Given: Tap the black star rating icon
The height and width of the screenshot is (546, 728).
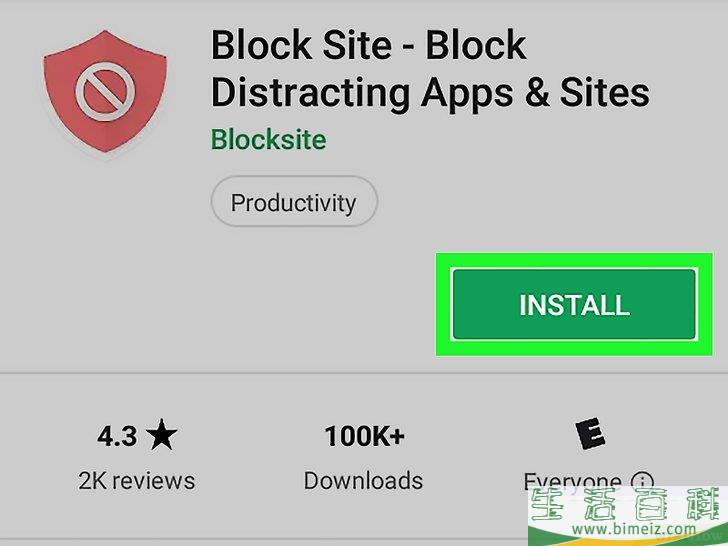Looking at the screenshot, I should pos(161,435).
